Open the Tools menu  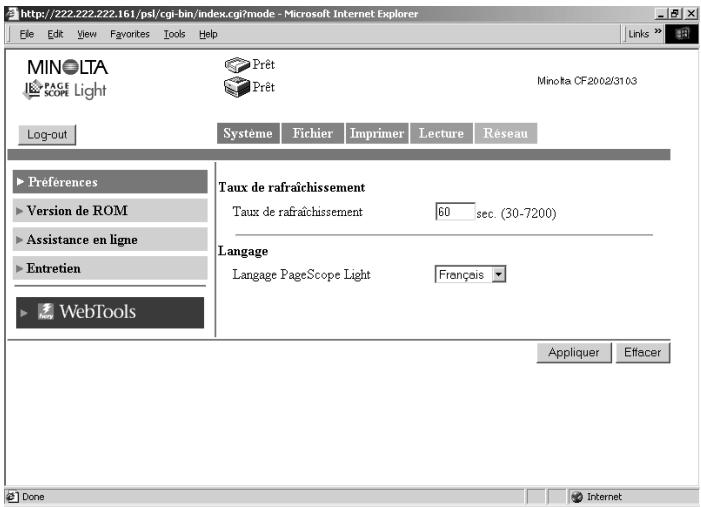tap(174, 34)
